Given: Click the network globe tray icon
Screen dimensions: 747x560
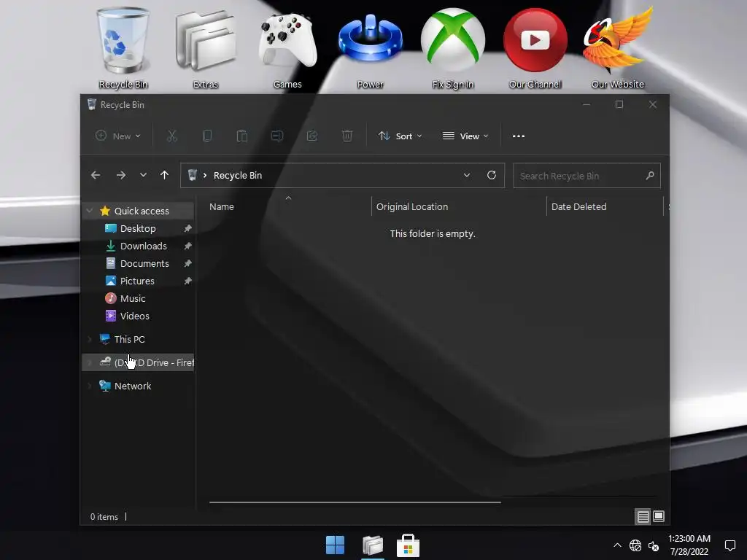Looking at the screenshot, I should [635, 545].
